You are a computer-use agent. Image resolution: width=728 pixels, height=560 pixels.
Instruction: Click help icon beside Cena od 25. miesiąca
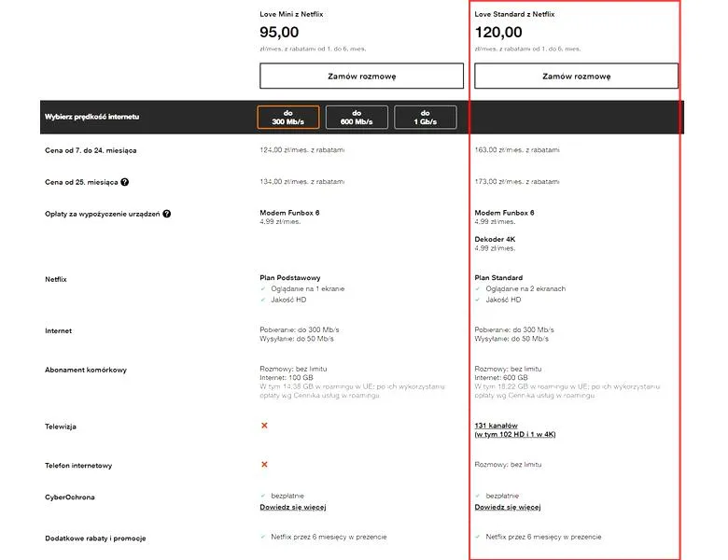(x=125, y=182)
